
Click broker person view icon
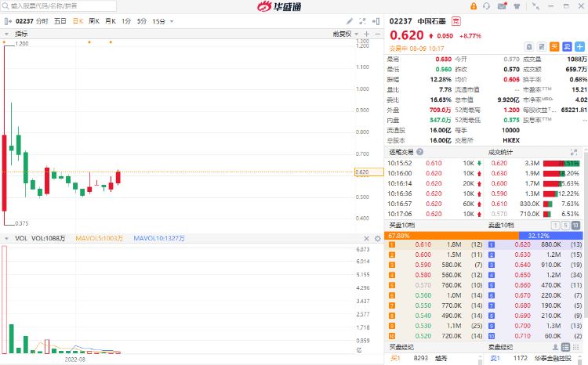click(x=555, y=347)
